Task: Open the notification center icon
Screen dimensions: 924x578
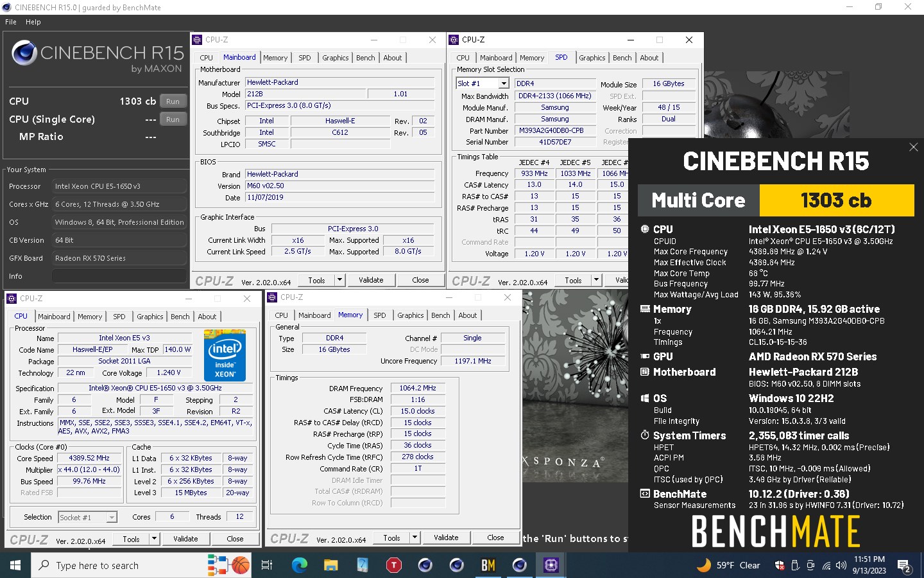Action: point(904,566)
